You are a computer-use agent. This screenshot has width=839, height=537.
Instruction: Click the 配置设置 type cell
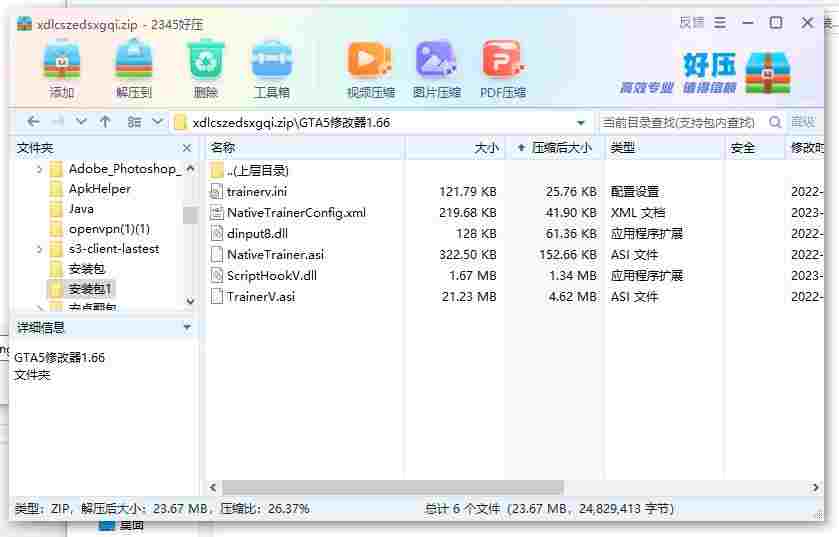click(635, 191)
